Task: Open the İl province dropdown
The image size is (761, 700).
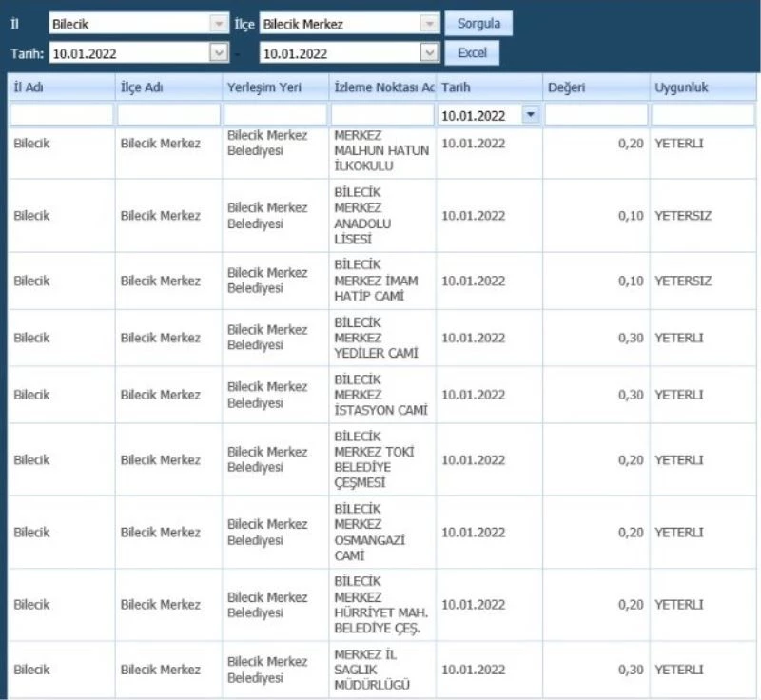Action: [x=218, y=24]
